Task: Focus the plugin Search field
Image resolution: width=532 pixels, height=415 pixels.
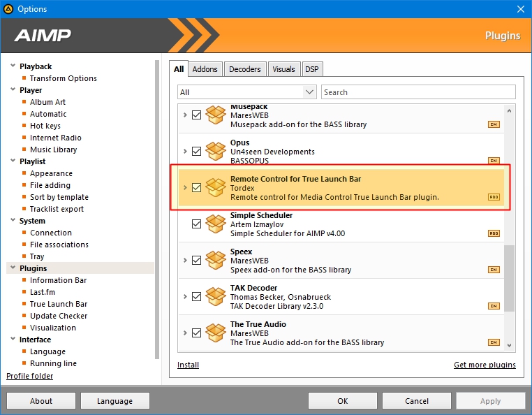Action: (x=418, y=92)
